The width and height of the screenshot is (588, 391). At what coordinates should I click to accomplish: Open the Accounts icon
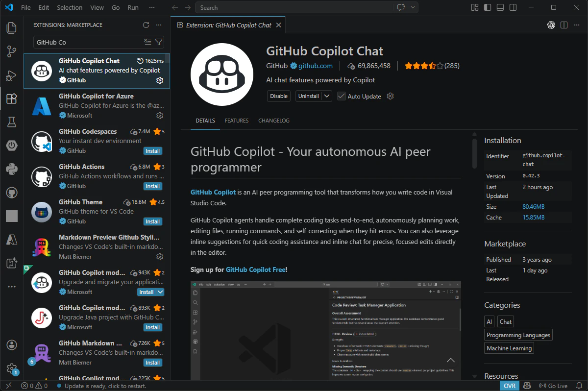coord(11,345)
